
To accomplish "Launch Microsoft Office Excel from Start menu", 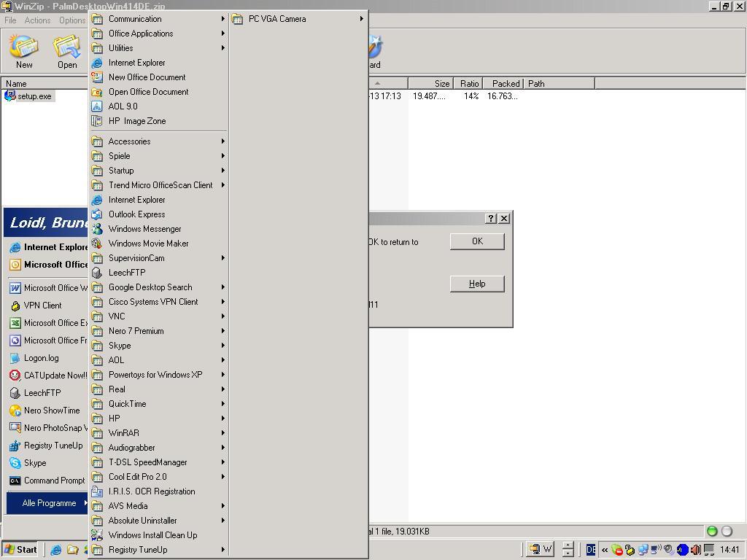I will point(47,323).
